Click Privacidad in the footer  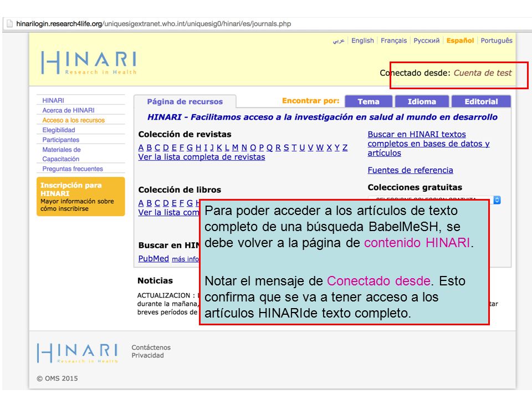pos(147,355)
